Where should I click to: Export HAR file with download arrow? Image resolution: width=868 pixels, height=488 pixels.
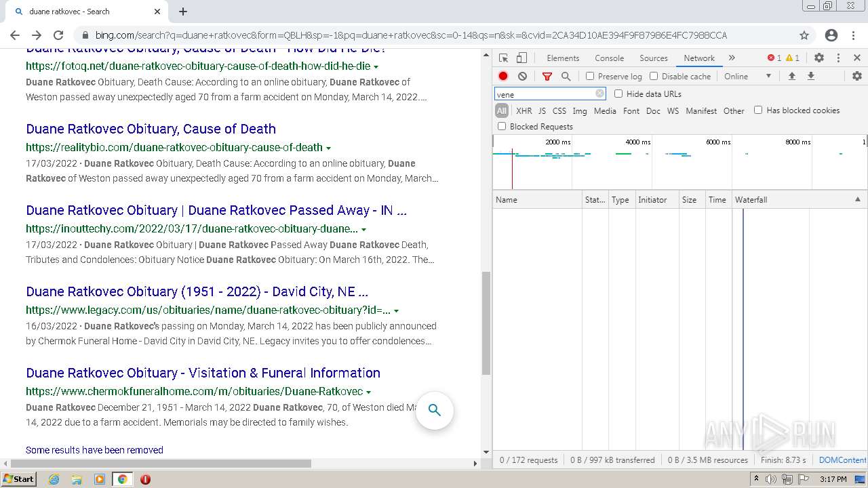pos(810,77)
